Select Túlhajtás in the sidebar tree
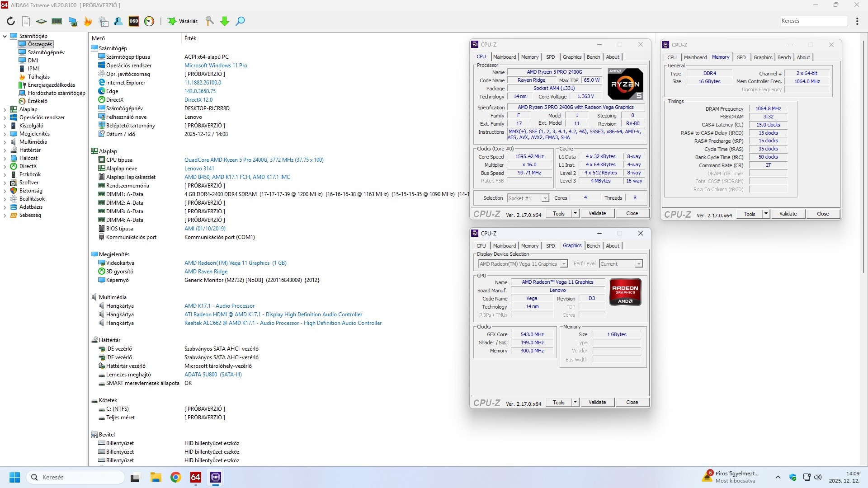The height and width of the screenshot is (488, 868). [x=39, y=77]
